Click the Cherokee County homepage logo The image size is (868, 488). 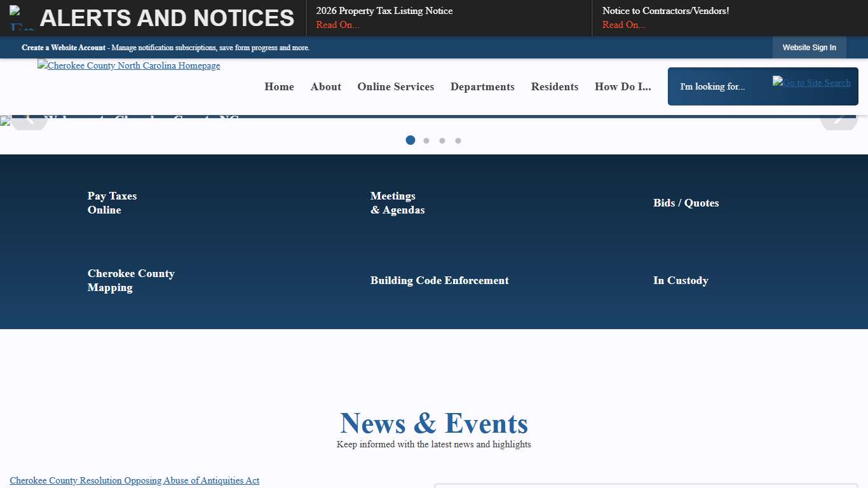click(128, 65)
